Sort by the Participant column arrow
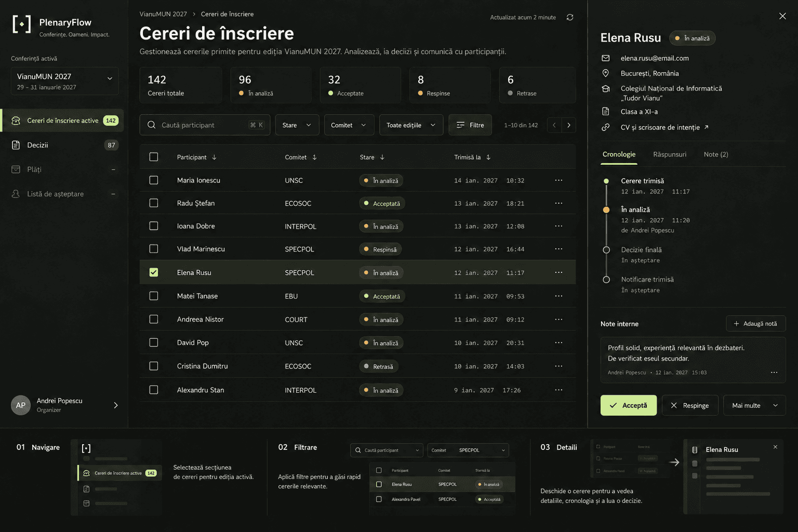 point(214,157)
